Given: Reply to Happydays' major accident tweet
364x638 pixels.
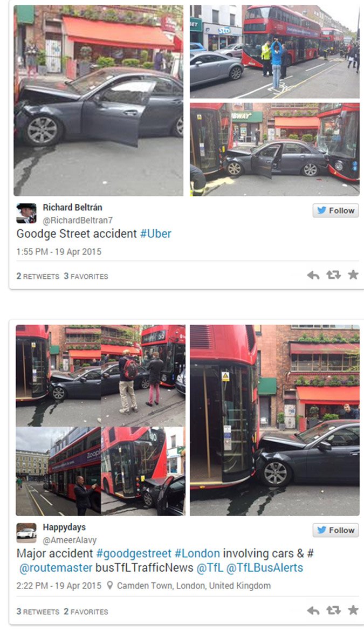Looking at the screenshot, I should [313, 610].
